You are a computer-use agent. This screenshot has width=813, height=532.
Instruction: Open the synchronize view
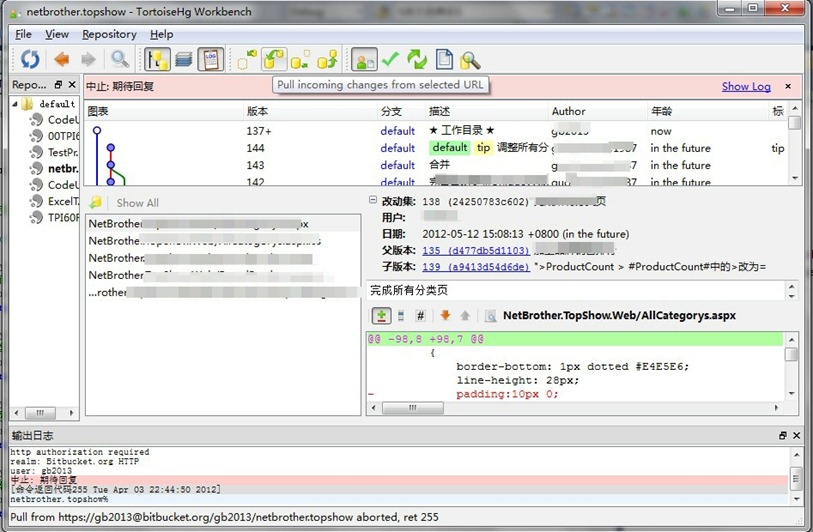417,60
